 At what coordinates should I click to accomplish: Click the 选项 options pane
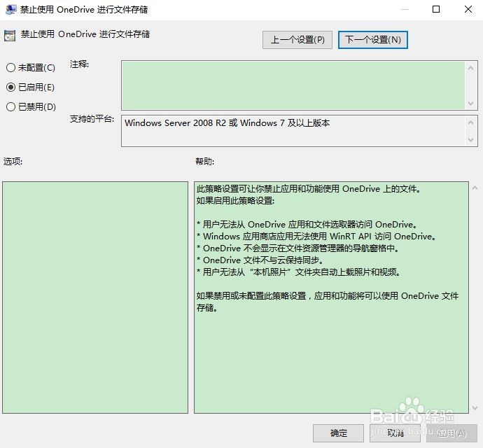pos(95,297)
